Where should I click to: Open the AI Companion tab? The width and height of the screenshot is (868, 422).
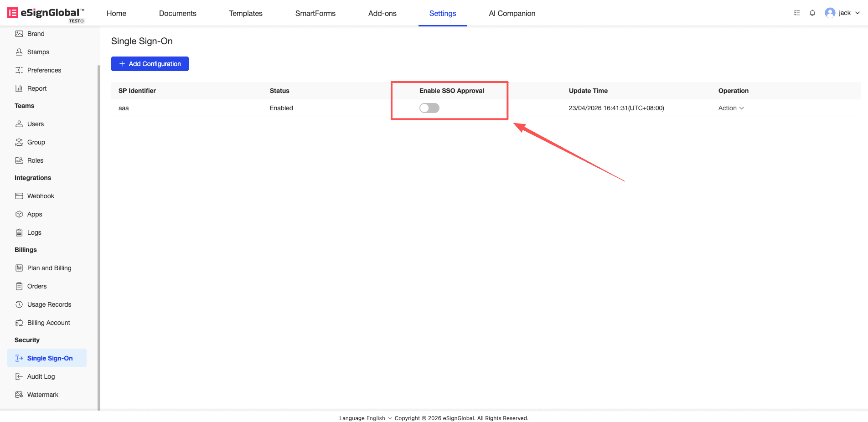512,13
